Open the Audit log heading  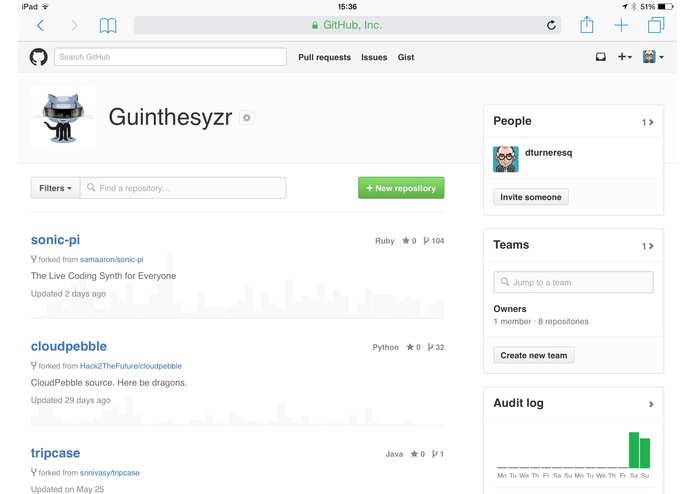[x=519, y=403]
